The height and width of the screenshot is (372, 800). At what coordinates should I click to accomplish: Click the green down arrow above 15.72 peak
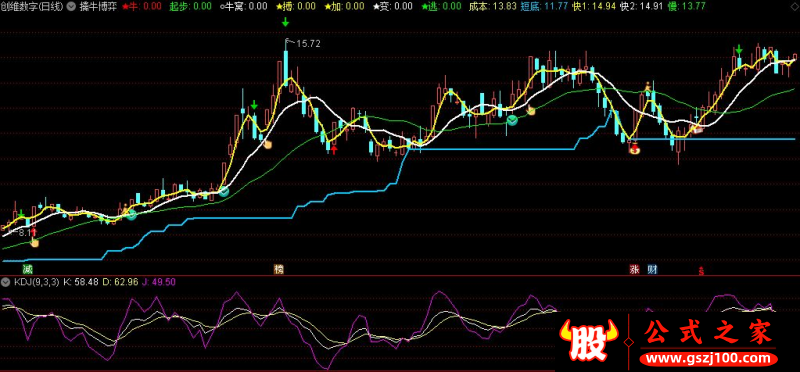[285, 22]
